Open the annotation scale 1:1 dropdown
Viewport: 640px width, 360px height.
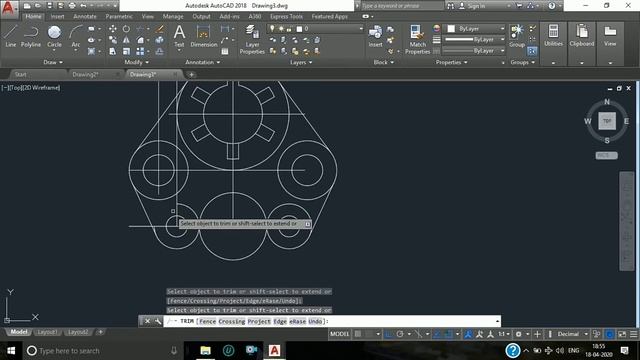pos(504,334)
